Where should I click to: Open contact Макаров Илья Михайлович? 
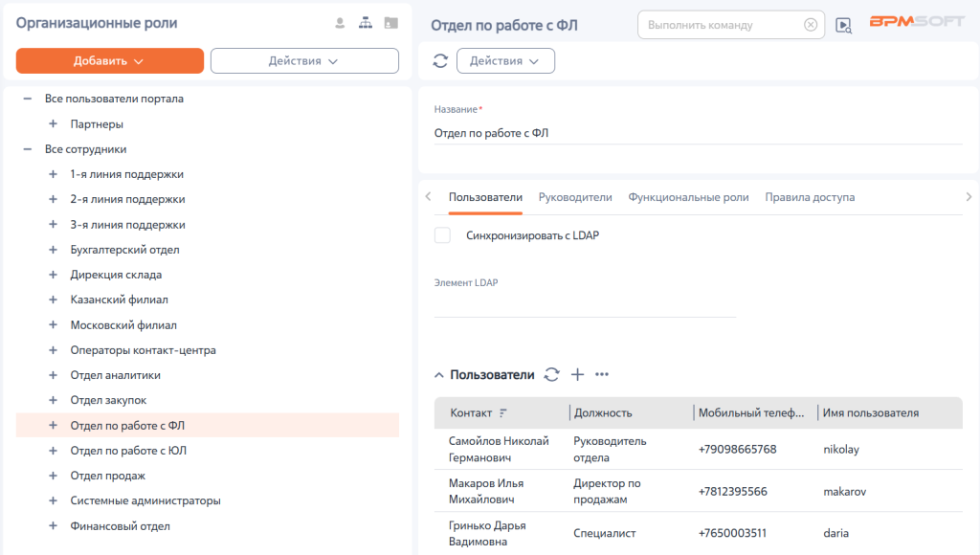(x=486, y=491)
